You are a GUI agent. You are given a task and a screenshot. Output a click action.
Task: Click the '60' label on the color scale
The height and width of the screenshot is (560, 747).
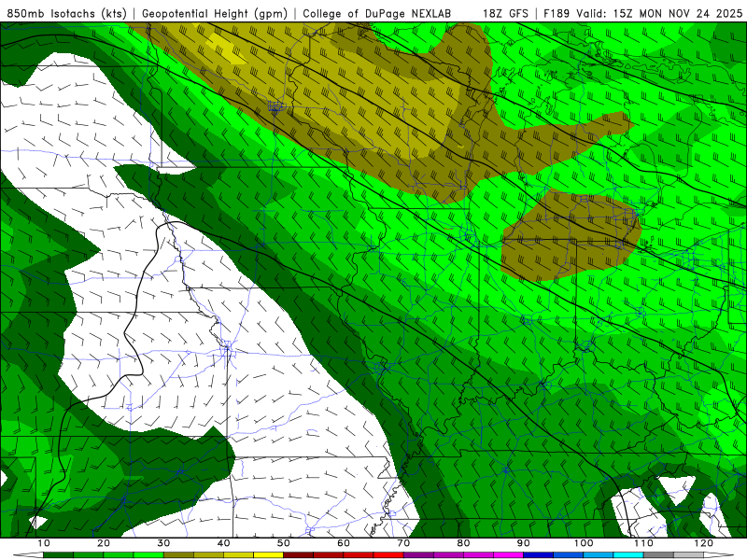344,543
